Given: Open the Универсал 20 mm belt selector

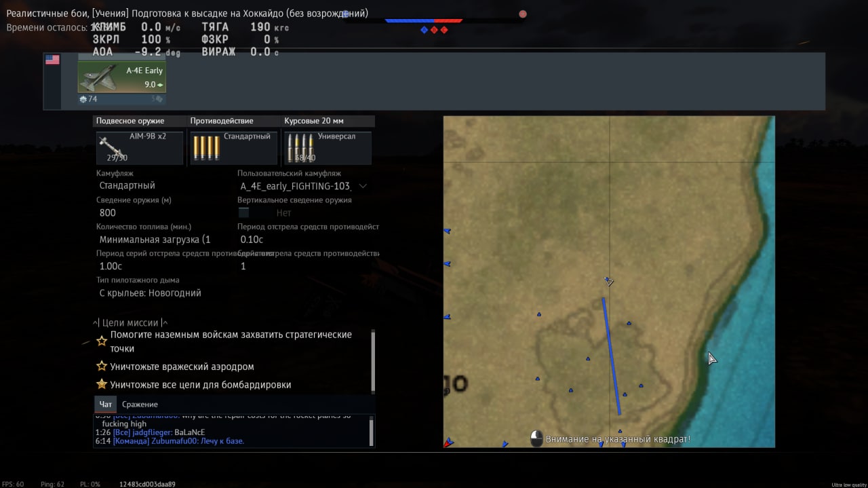Looking at the screenshot, I should 328,147.
